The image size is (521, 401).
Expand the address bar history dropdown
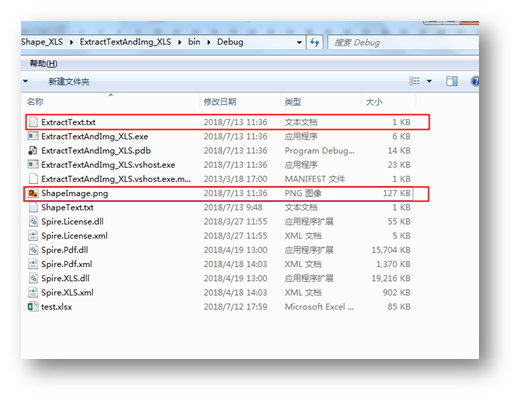pyautogui.click(x=299, y=42)
